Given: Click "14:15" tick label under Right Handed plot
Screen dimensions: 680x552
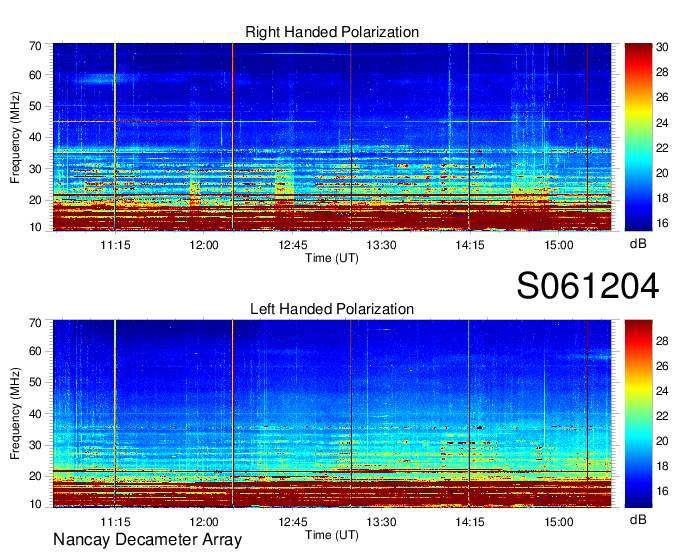Looking at the screenshot, I should click(470, 245).
